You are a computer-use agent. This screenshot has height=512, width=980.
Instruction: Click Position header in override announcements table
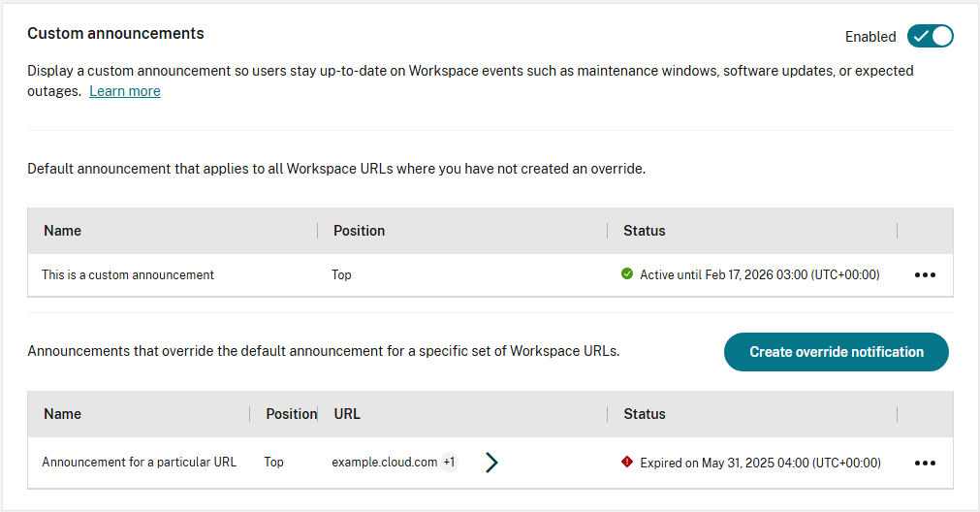[291, 414]
